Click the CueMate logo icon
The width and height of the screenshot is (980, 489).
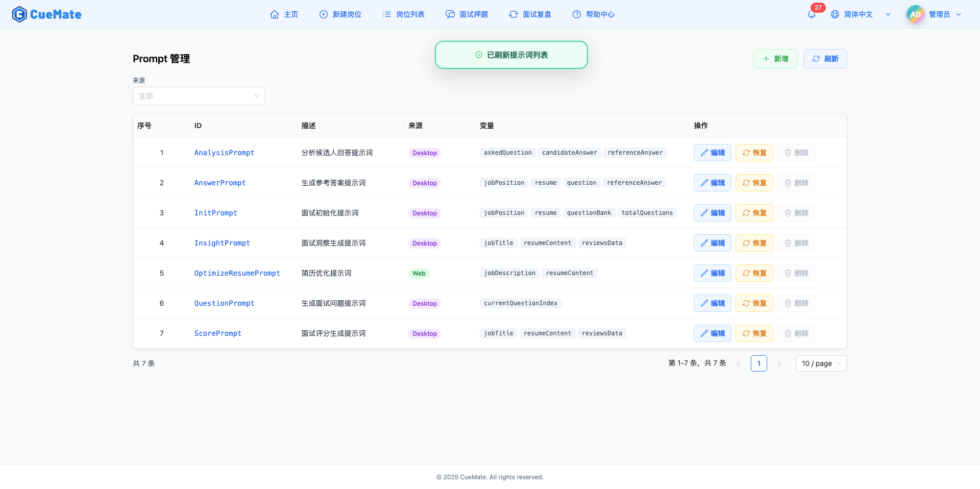pos(19,14)
